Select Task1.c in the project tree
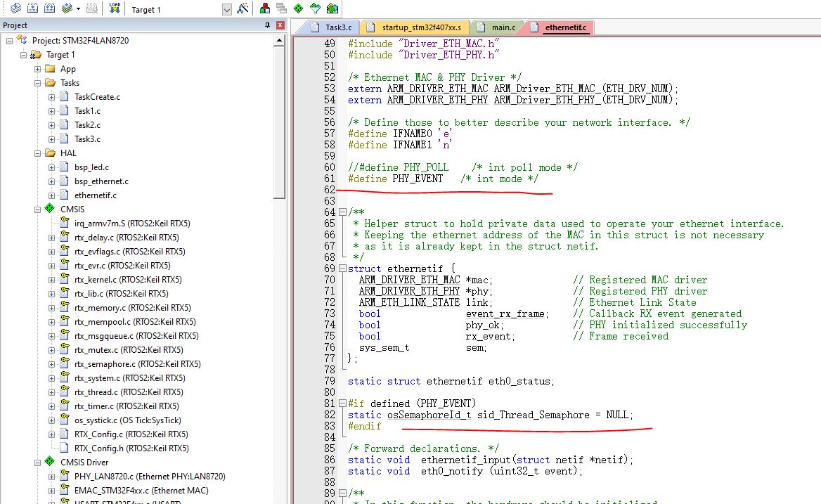The height and width of the screenshot is (504, 821). [87, 111]
